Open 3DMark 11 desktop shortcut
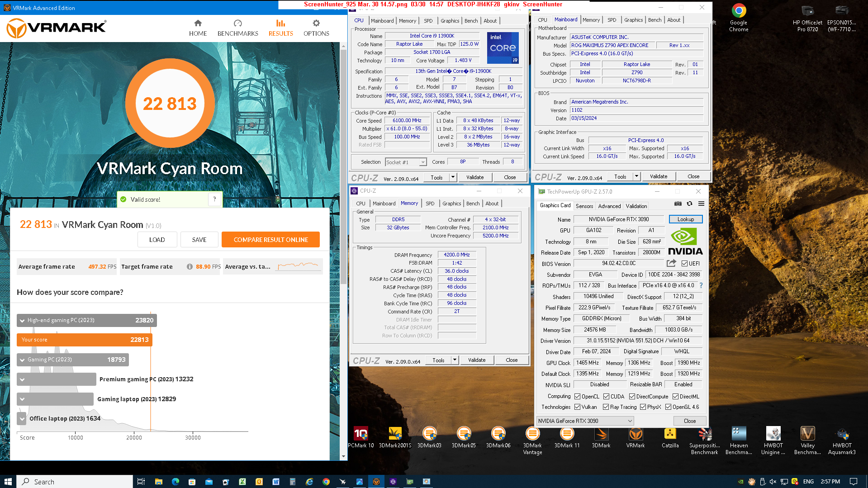868x488 pixels. [x=567, y=438]
